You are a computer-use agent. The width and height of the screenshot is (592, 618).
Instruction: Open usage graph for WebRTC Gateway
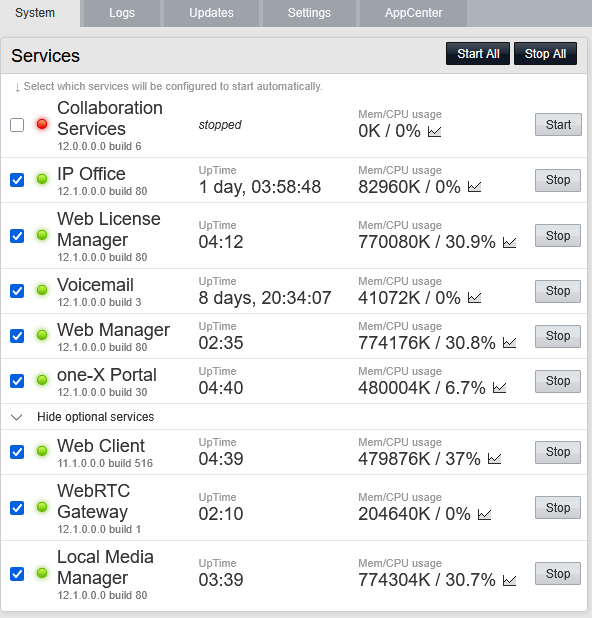point(484,514)
